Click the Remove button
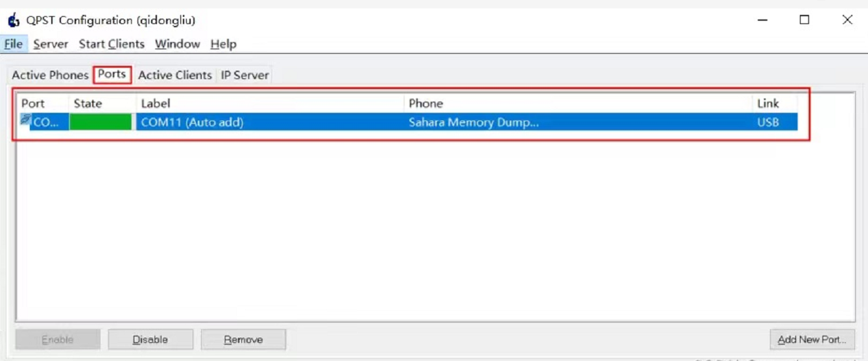Screen dimensions: 868x361 click(243, 340)
